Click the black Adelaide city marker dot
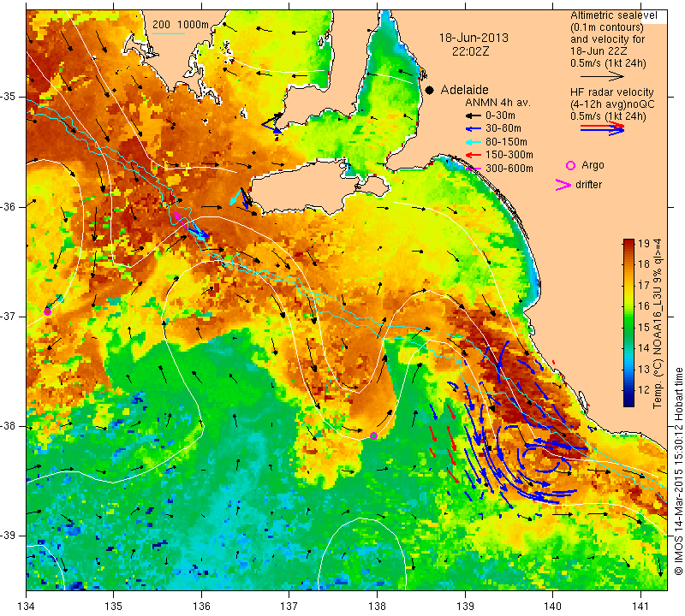685x616 pixels. click(x=430, y=90)
